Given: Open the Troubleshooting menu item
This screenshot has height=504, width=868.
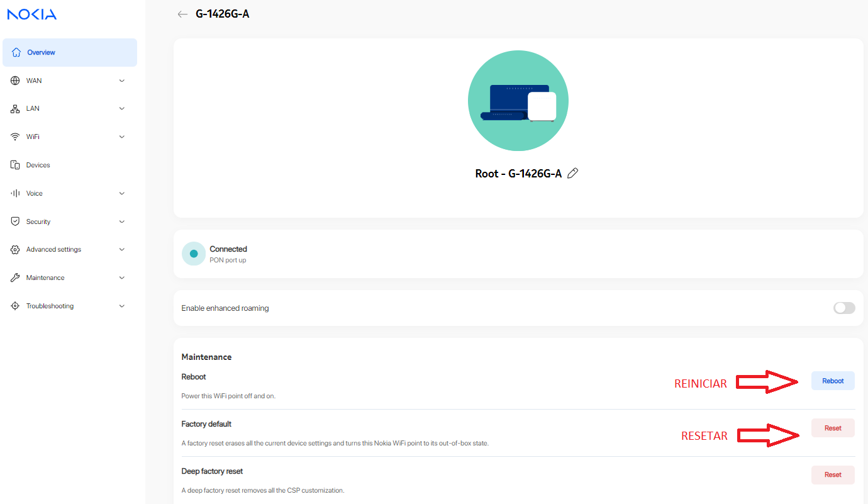Looking at the screenshot, I should 70,306.
